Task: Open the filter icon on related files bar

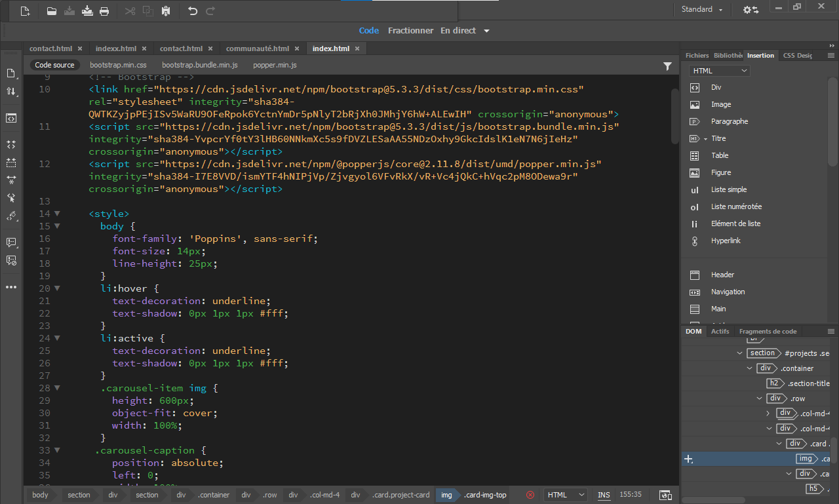Action: 668,66
